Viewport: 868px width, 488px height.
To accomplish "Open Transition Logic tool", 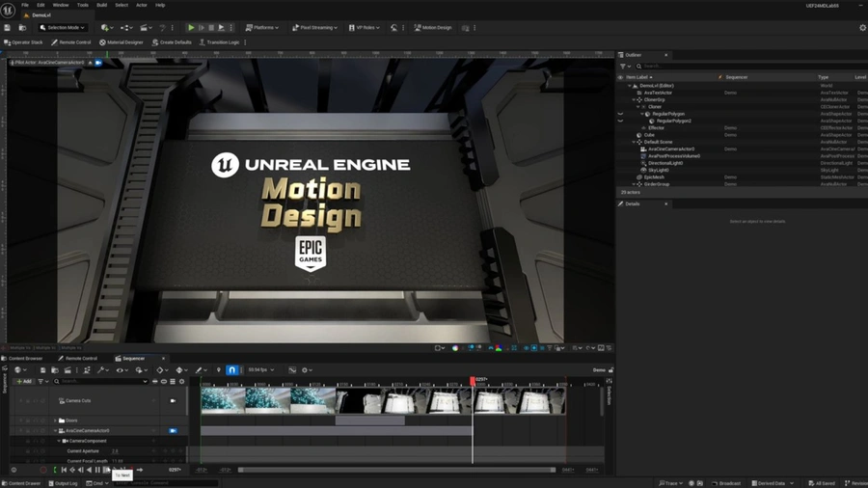I will pyautogui.click(x=219, y=42).
